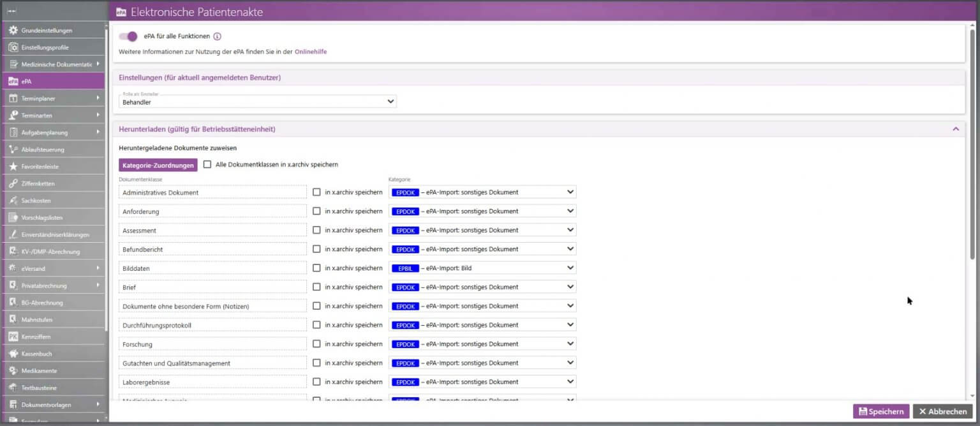Click the Forschung Dokumentenklasse field
The image size is (980, 426).
(212, 344)
